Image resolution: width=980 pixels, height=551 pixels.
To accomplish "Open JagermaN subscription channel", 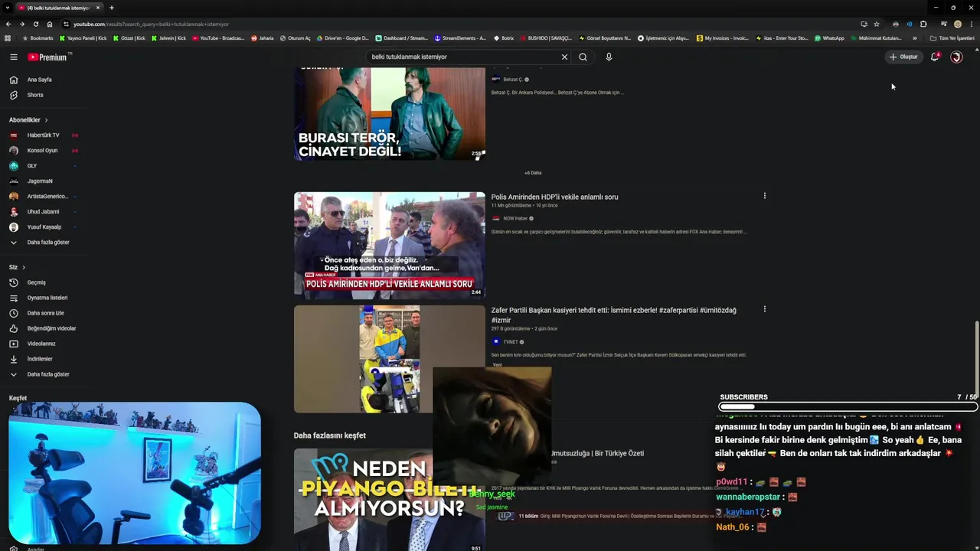I will point(40,181).
